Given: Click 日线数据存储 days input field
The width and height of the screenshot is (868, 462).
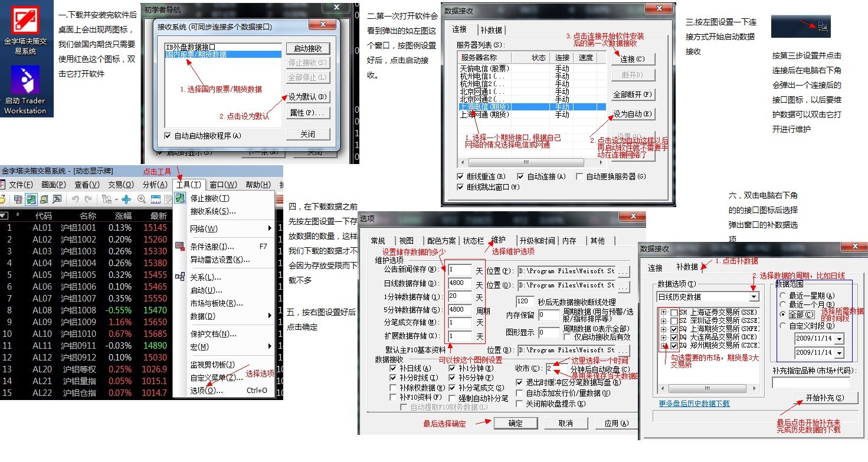Looking at the screenshot, I should [x=460, y=284].
